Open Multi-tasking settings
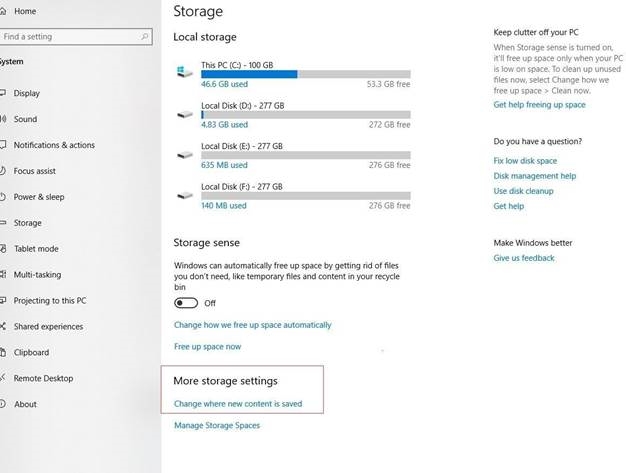Image resolution: width=626 pixels, height=473 pixels. click(x=37, y=275)
